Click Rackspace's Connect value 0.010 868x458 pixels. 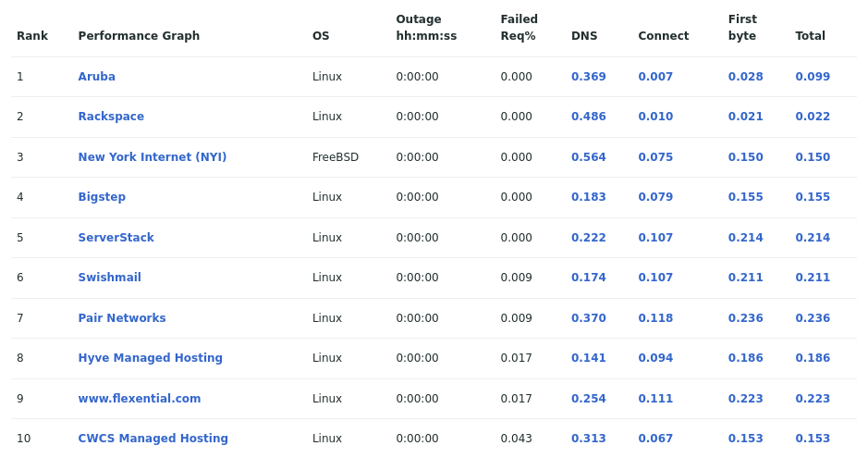pyautogui.click(x=655, y=117)
